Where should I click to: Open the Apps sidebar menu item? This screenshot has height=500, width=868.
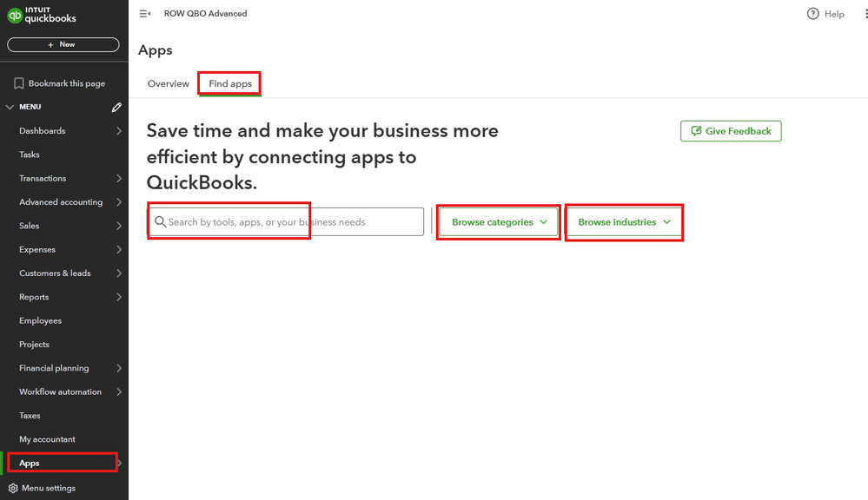(30, 464)
